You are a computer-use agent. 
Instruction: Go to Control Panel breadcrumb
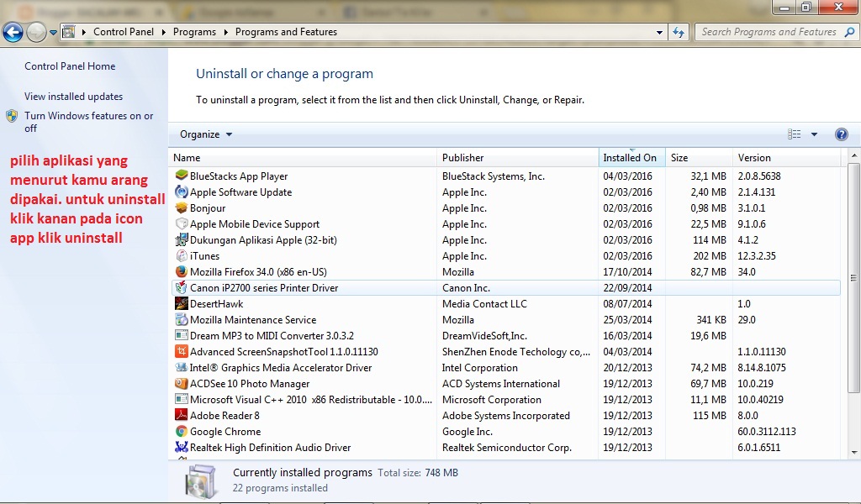tap(124, 32)
